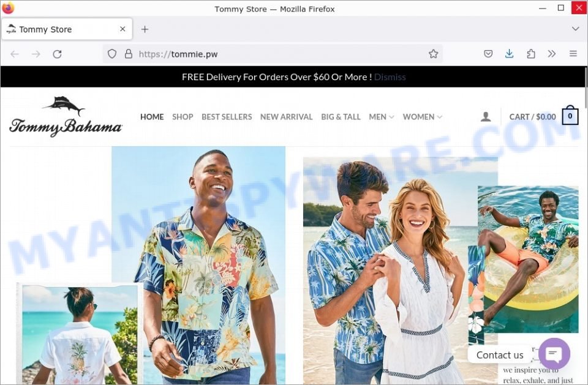Expand the MEN dropdown menu

coord(382,117)
